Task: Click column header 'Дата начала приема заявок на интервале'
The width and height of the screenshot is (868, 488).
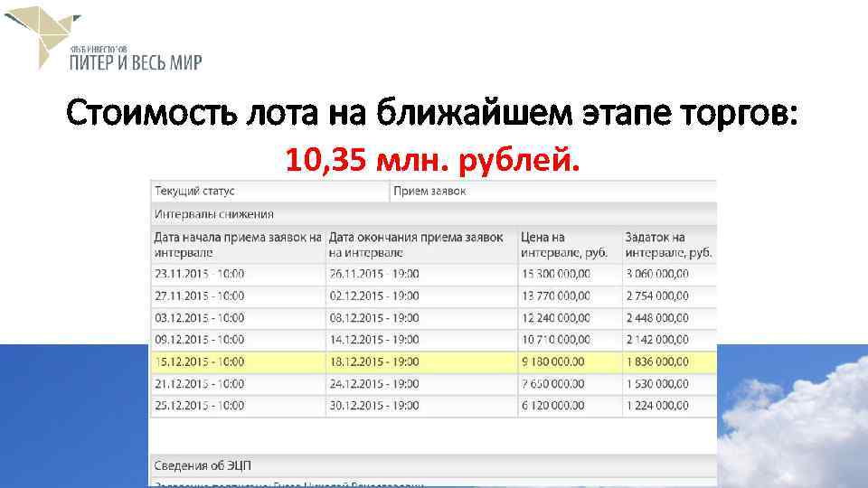Action: [x=238, y=245]
